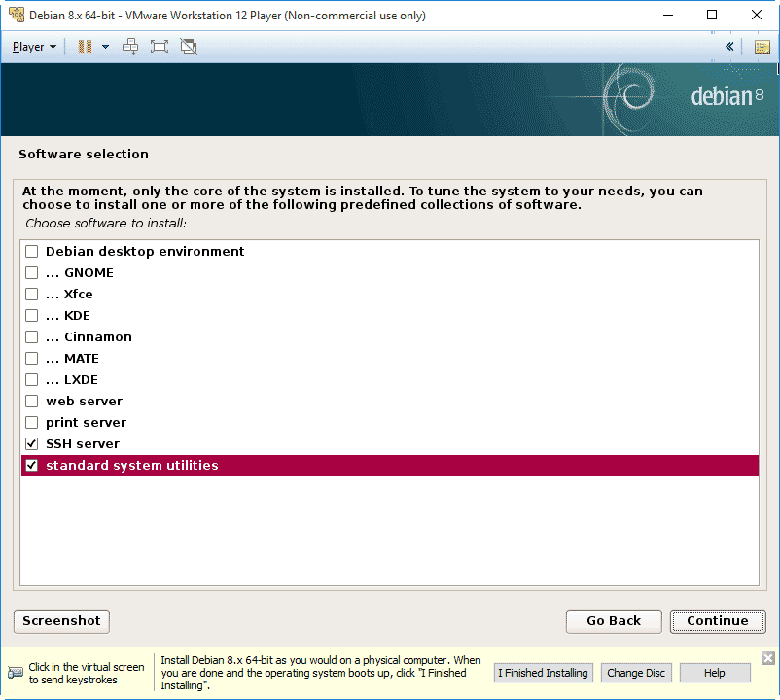The width and height of the screenshot is (780, 700).
Task: Click the double-chevron collapse toolbar icon
Action: pos(729,47)
